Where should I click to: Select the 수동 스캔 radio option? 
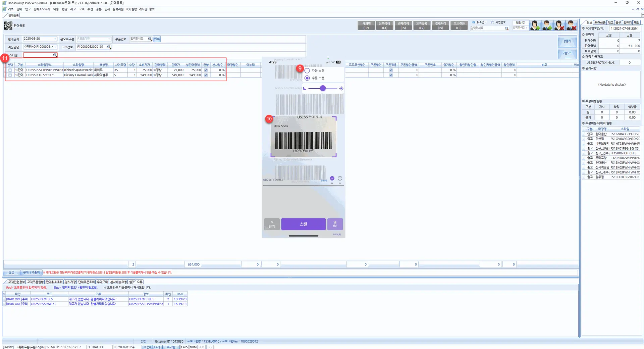pyautogui.click(x=307, y=78)
